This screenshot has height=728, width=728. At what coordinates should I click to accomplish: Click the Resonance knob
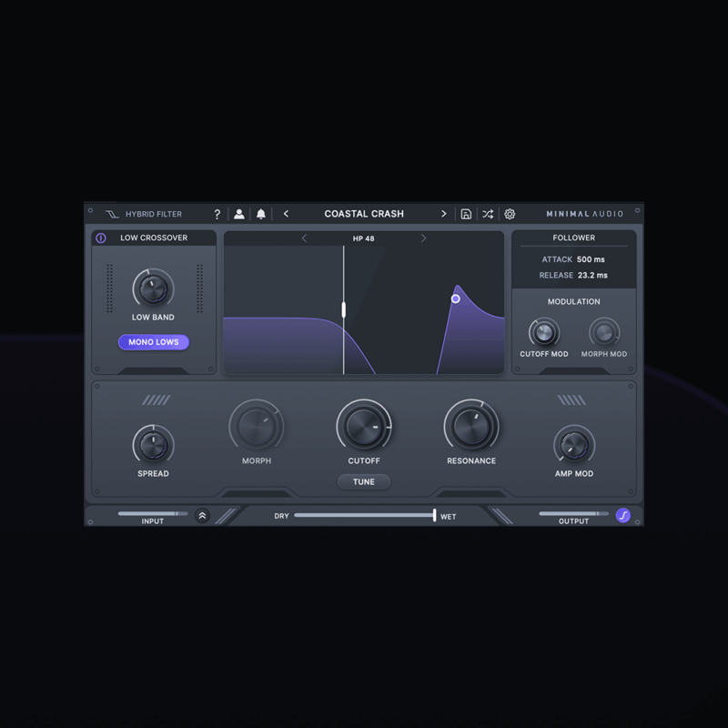click(x=471, y=426)
